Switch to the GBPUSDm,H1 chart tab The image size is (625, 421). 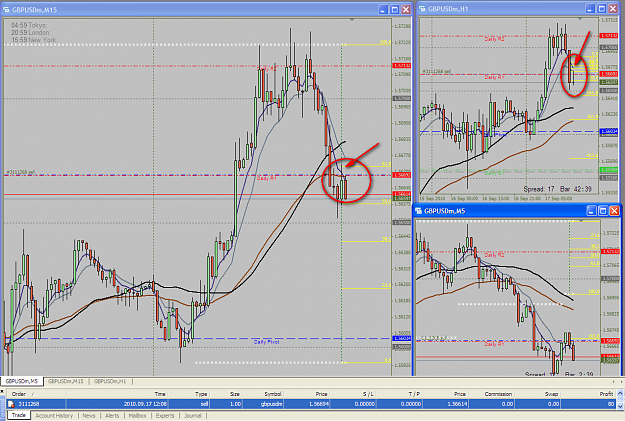click(110, 381)
